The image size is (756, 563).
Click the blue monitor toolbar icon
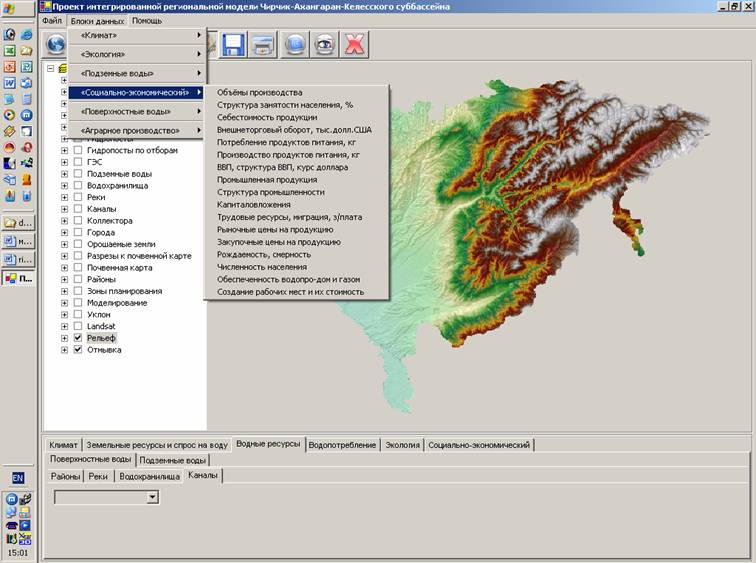[x=294, y=44]
